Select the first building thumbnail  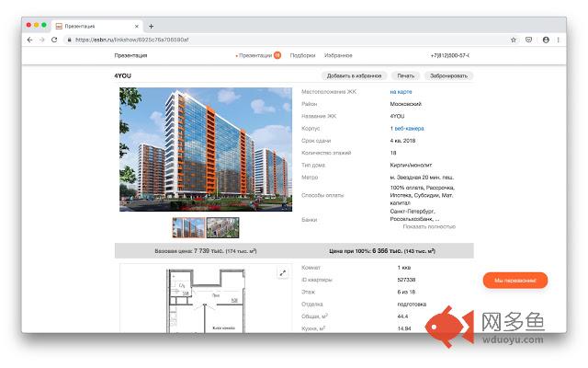[188, 227]
